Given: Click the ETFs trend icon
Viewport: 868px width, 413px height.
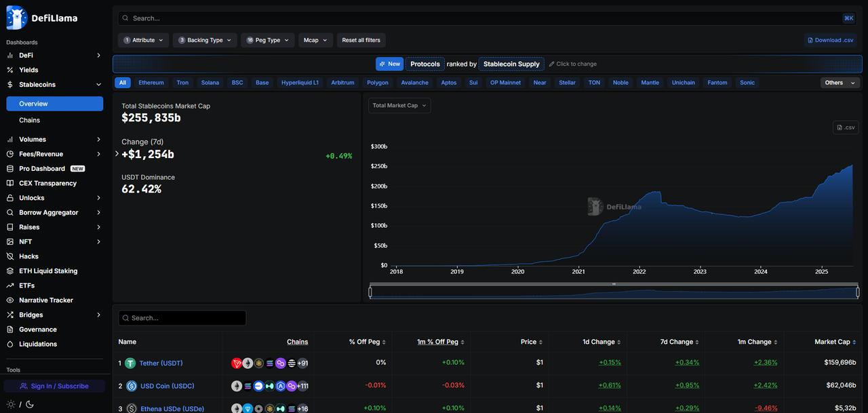Looking at the screenshot, I should pyautogui.click(x=10, y=286).
